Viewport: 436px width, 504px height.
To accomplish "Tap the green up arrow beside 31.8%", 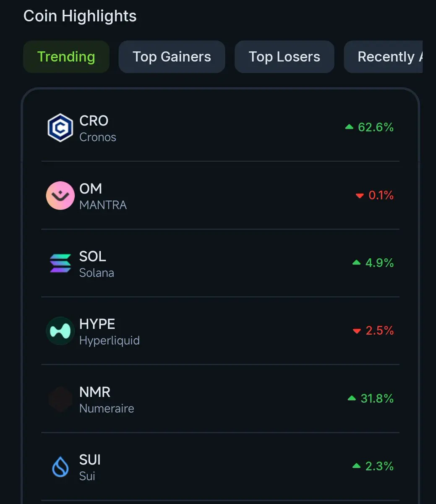I will 352,398.
